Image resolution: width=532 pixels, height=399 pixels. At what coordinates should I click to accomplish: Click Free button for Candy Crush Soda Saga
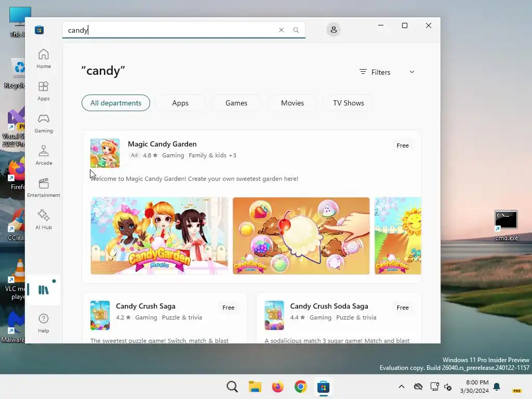pos(403,308)
